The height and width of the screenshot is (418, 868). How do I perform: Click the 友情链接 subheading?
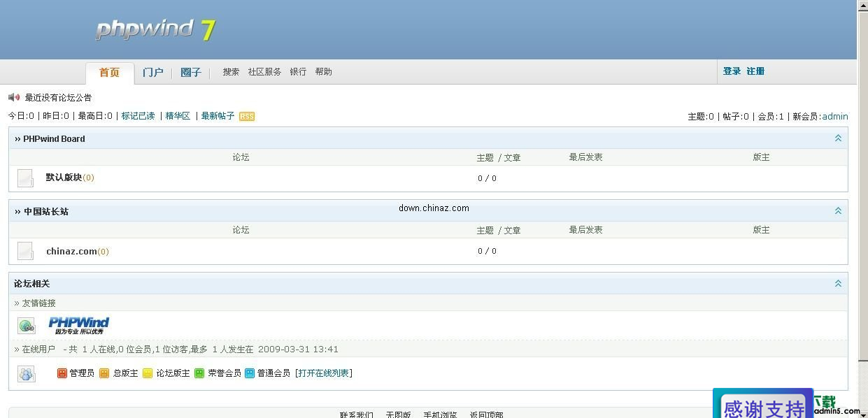click(39, 303)
